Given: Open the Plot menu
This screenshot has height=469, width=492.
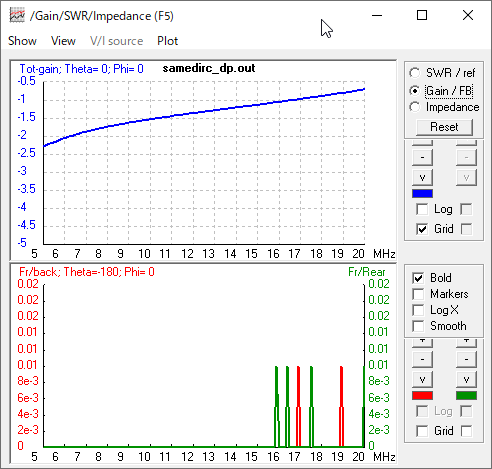Looking at the screenshot, I should tap(168, 41).
